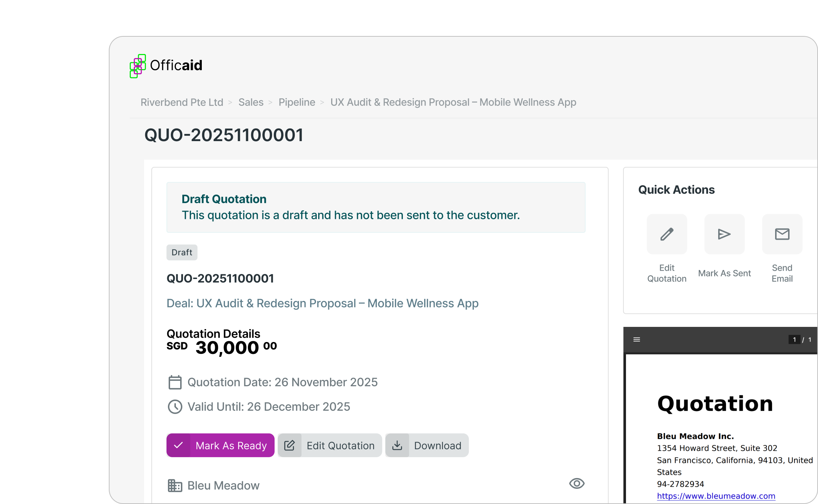Navigate to Sales via the breadcrumb
Viewport: 818px width, 504px height.
pyautogui.click(x=251, y=102)
